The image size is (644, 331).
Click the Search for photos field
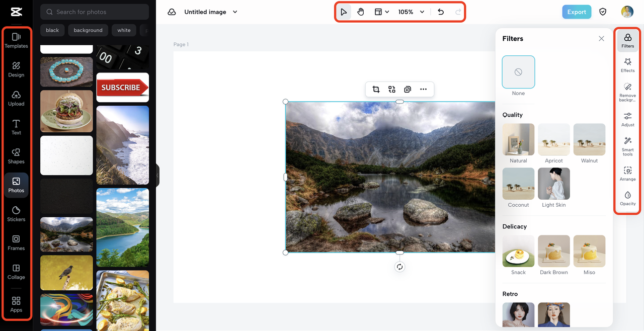(x=95, y=12)
